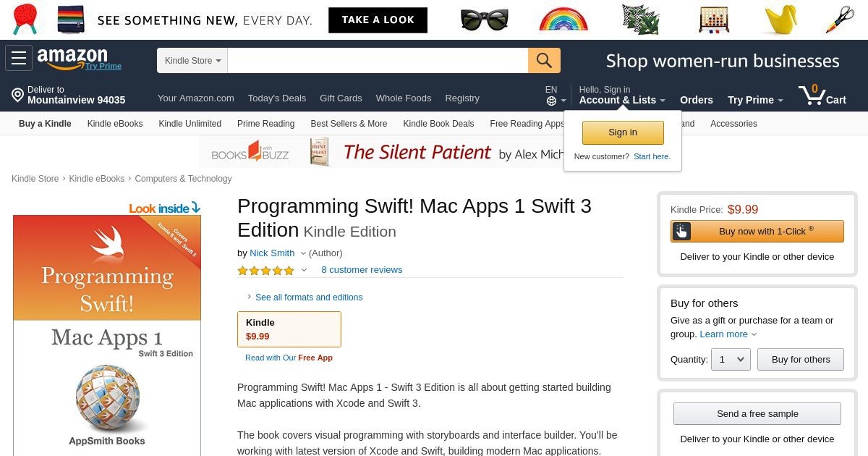Click the five-star rating icons

click(x=265, y=271)
